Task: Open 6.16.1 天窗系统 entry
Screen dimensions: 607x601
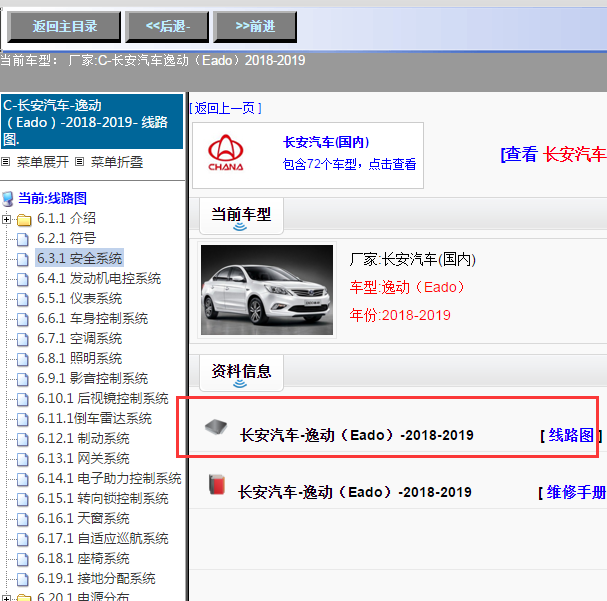Action: [x=83, y=519]
